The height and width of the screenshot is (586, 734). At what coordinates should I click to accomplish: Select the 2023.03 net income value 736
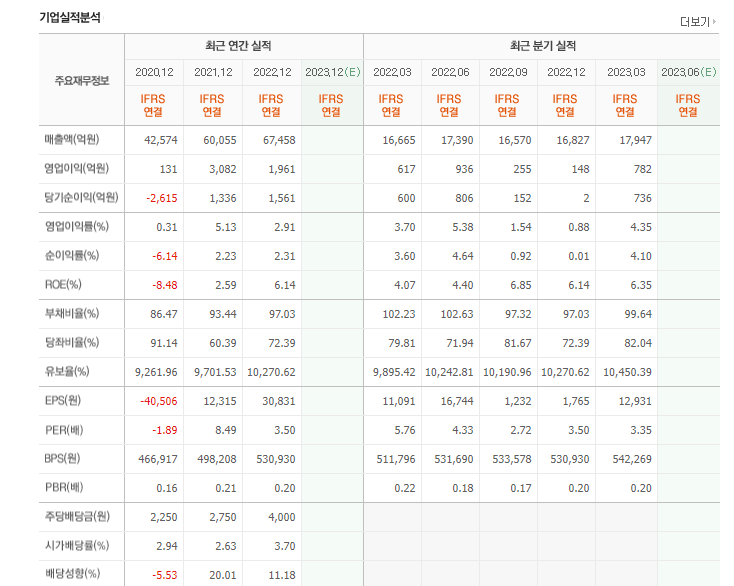[x=643, y=198]
